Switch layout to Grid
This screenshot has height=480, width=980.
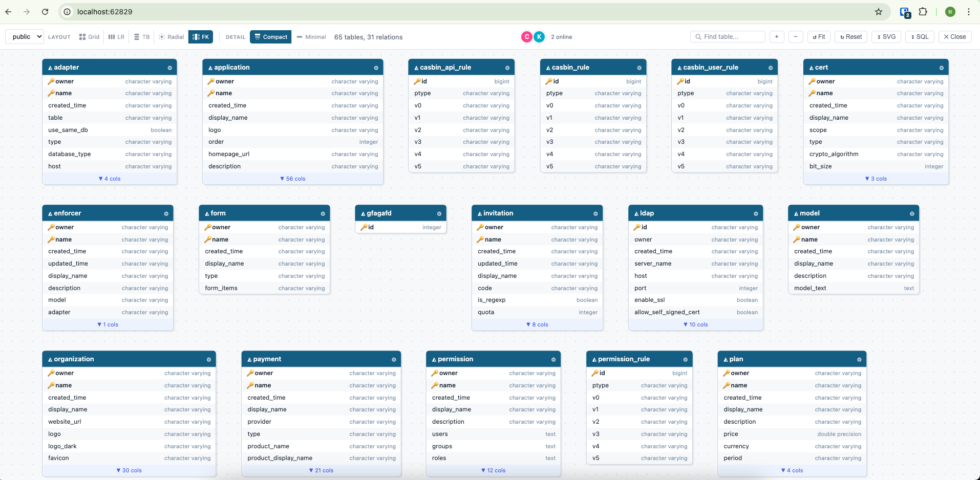coord(90,37)
